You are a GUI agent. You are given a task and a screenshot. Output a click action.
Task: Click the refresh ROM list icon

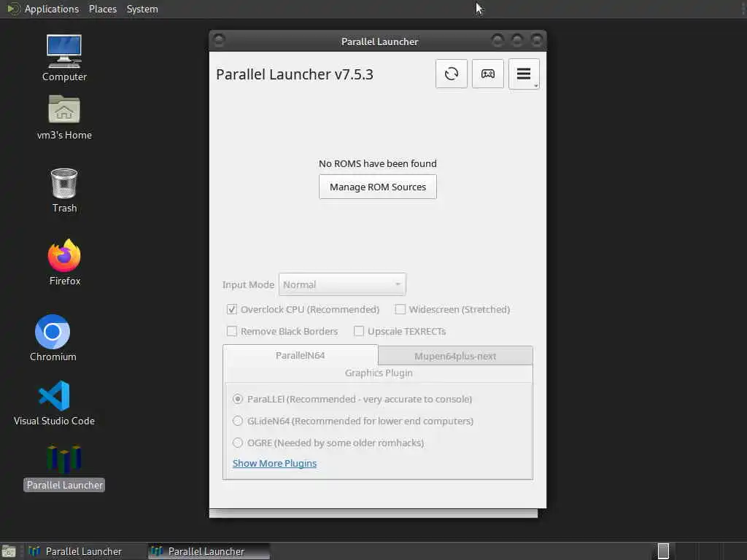pyautogui.click(x=451, y=74)
